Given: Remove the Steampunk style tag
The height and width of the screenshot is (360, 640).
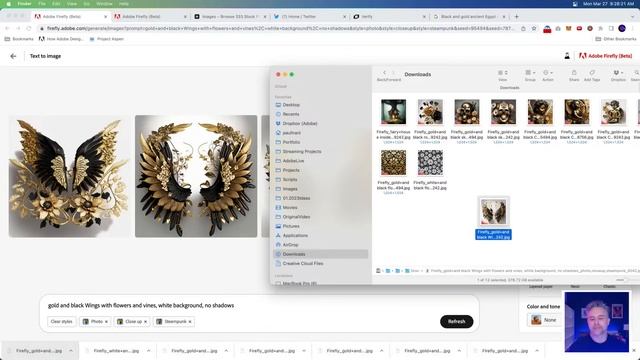Looking at the screenshot, I should click(190, 322).
